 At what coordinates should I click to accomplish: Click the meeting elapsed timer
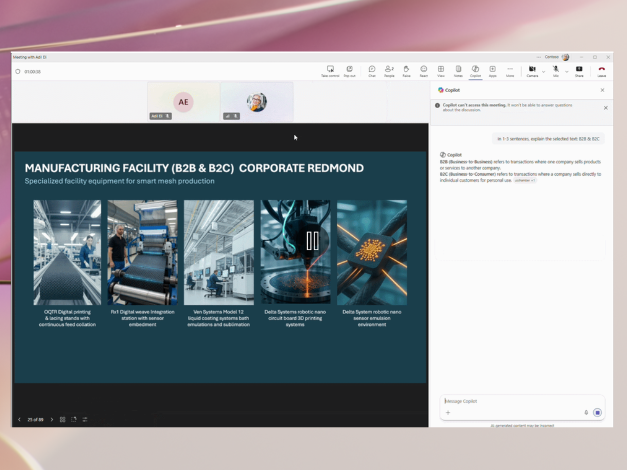pos(32,72)
